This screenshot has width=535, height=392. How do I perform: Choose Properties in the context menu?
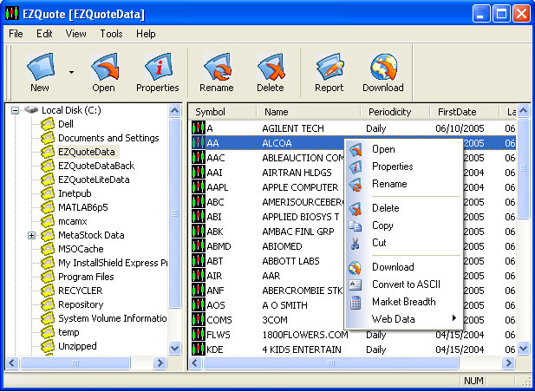tap(404, 167)
